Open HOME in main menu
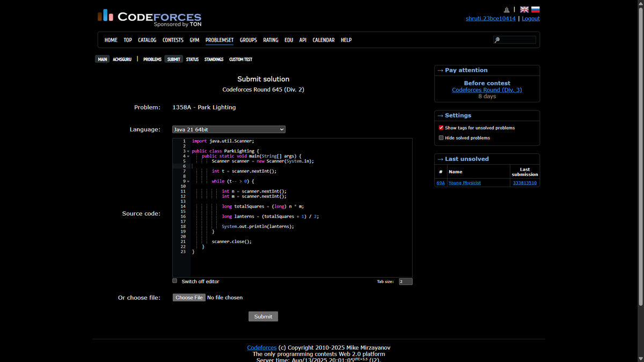644x362 pixels. click(x=111, y=40)
